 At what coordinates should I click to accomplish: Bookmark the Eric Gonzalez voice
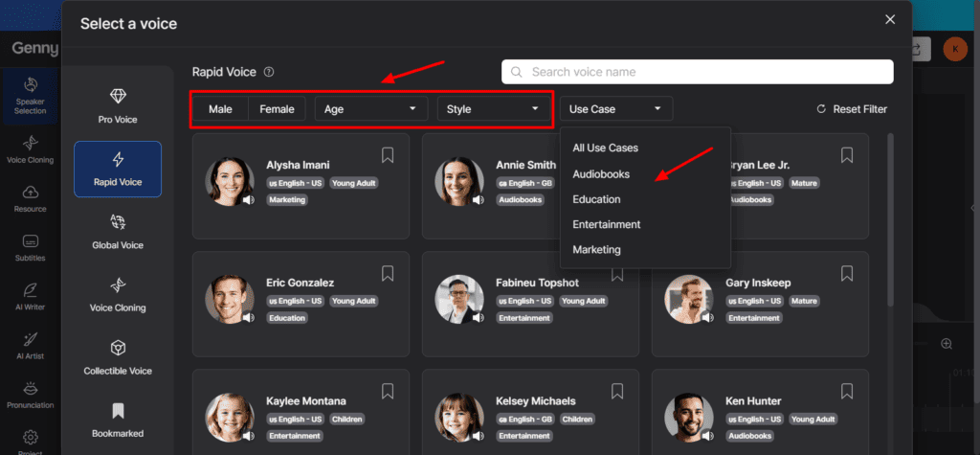[x=388, y=273]
